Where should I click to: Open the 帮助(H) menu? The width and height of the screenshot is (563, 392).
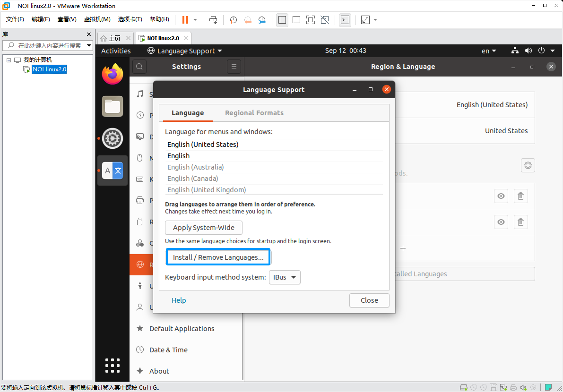pos(159,19)
